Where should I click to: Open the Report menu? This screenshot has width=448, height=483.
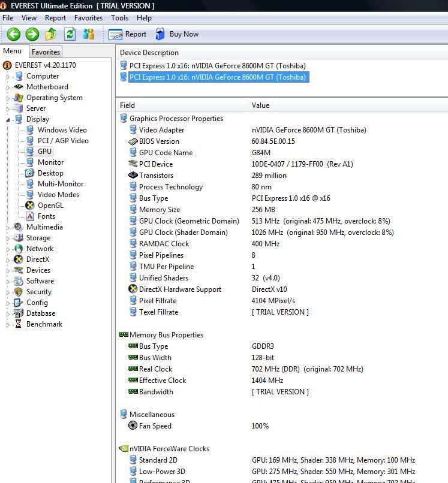coord(56,18)
